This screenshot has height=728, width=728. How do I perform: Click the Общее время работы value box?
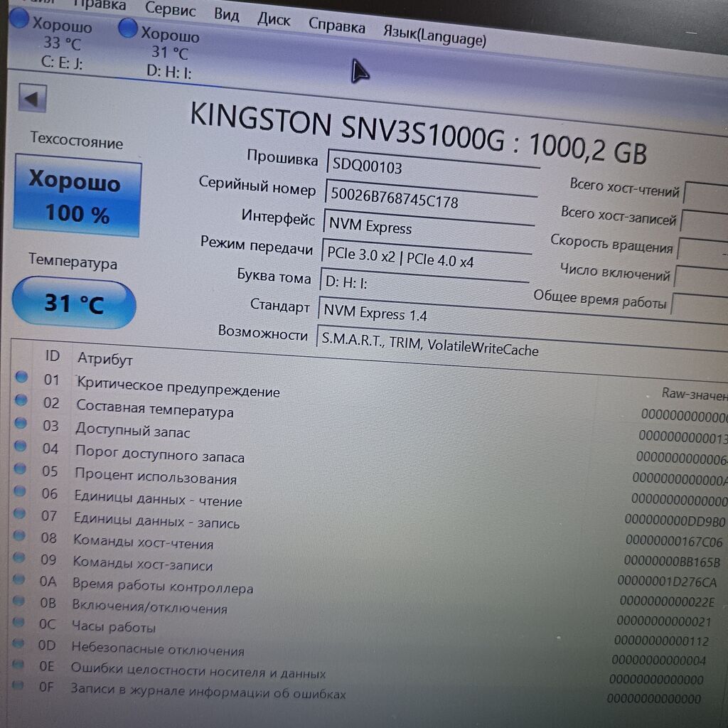tap(700, 307)
